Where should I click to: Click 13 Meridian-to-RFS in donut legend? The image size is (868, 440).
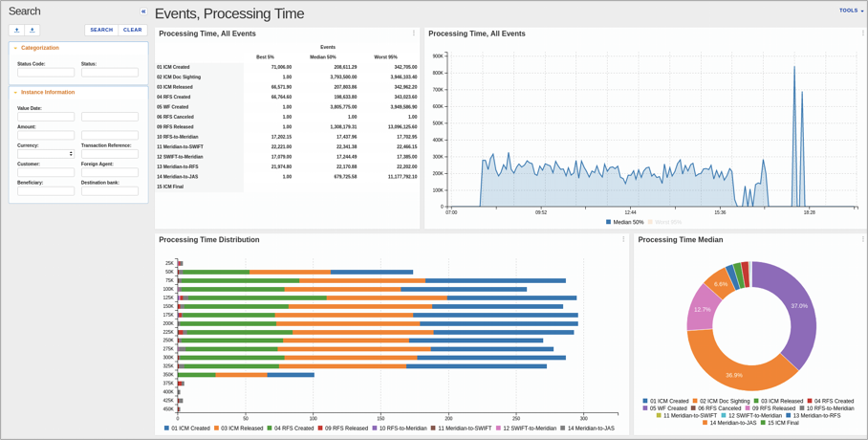(x=813, y=415)
